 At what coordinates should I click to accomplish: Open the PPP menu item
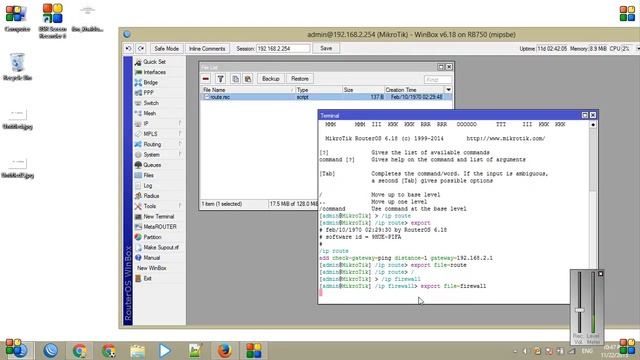pos(148,93)
